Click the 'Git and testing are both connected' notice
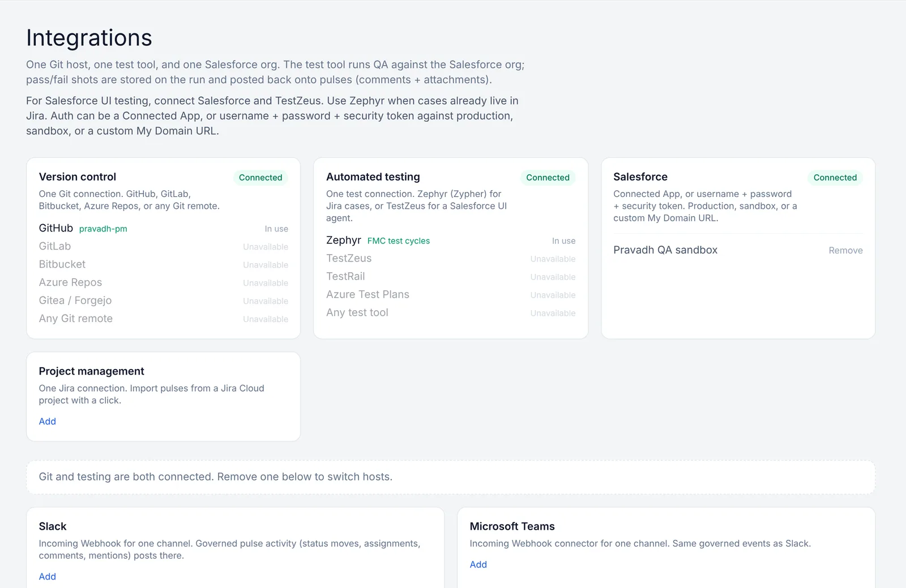This screenshot has width=906, height=588. 451,477
